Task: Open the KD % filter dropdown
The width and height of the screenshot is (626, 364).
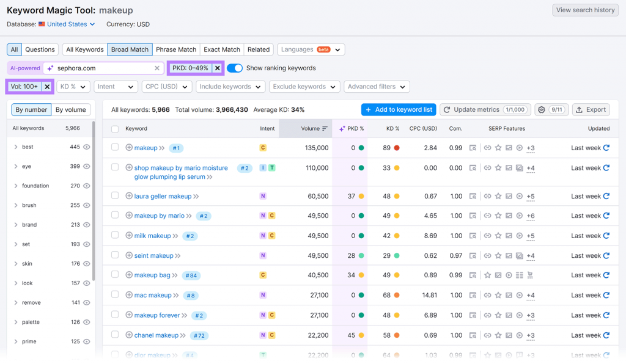Action: pyautogui.click(x=73, y=87)
